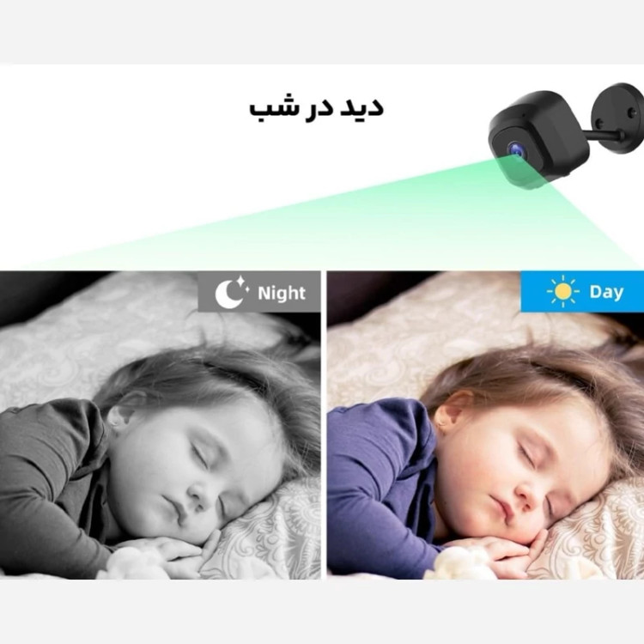Open the color daytime photo
This screenshot has height=644, width=644.
[485, 425]
